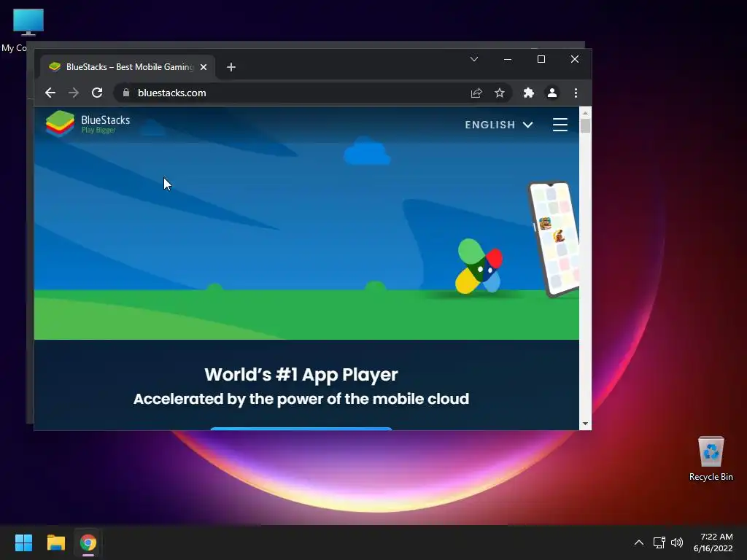Image resolution: width=747 pixels, height=560 pixels.
Task: Go forward with the forward arrow
Action: click(x=74, y=93)
